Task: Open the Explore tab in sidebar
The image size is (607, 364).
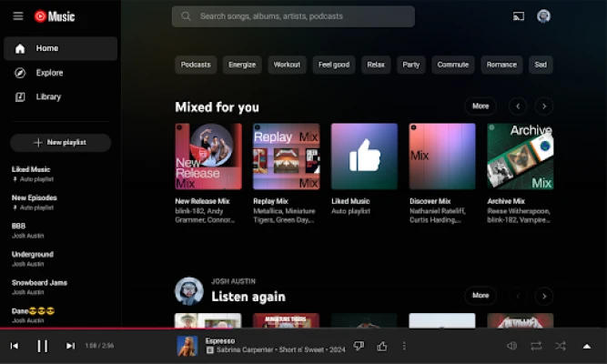Action: click(x=49, y=73)
